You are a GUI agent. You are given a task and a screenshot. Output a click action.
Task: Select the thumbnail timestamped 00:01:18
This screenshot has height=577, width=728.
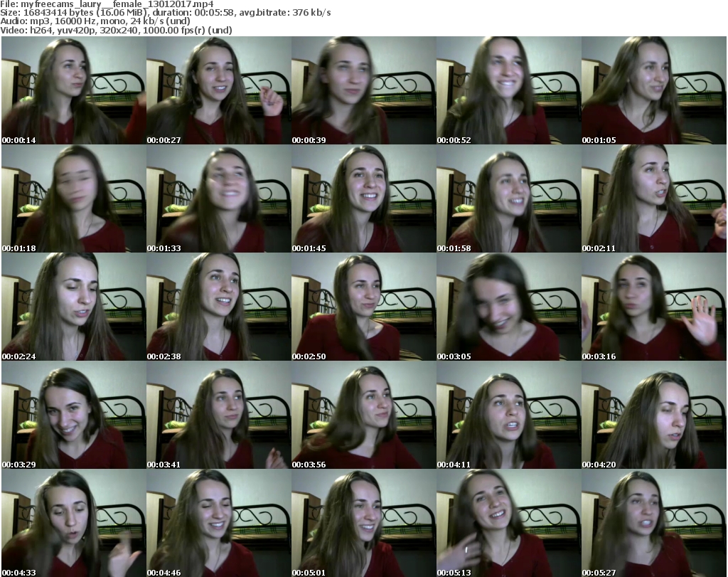[74, 198]
